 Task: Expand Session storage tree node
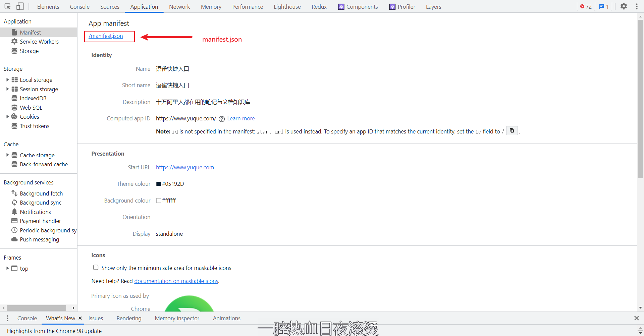[7, 89]
